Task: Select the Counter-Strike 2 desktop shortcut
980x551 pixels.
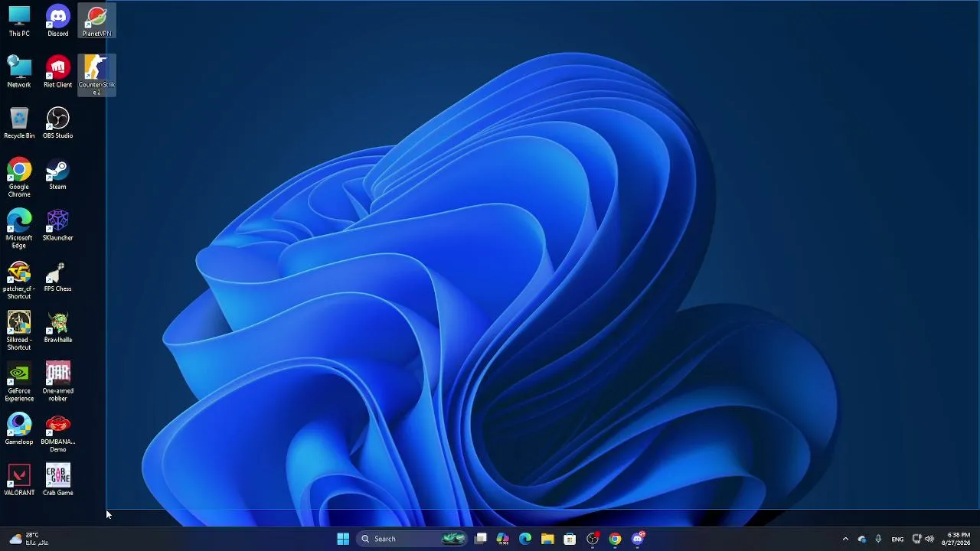Action: click(x=96, y=75)
